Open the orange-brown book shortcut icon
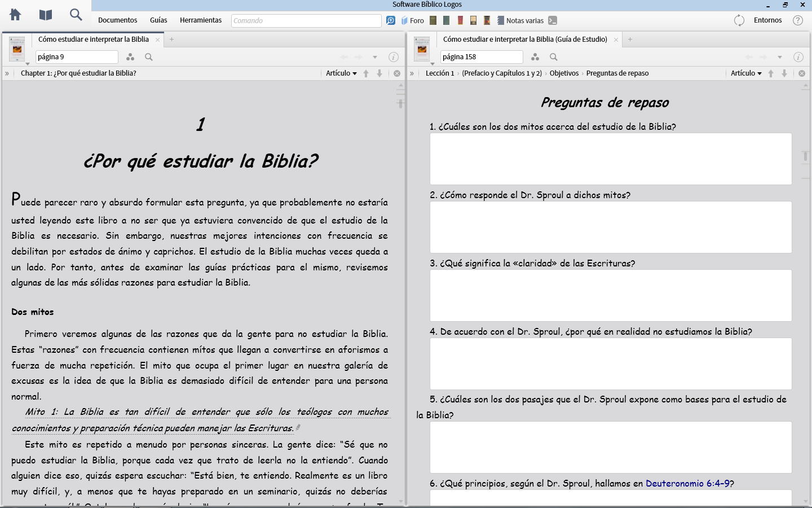812x508 pixels. coord(487,20)
